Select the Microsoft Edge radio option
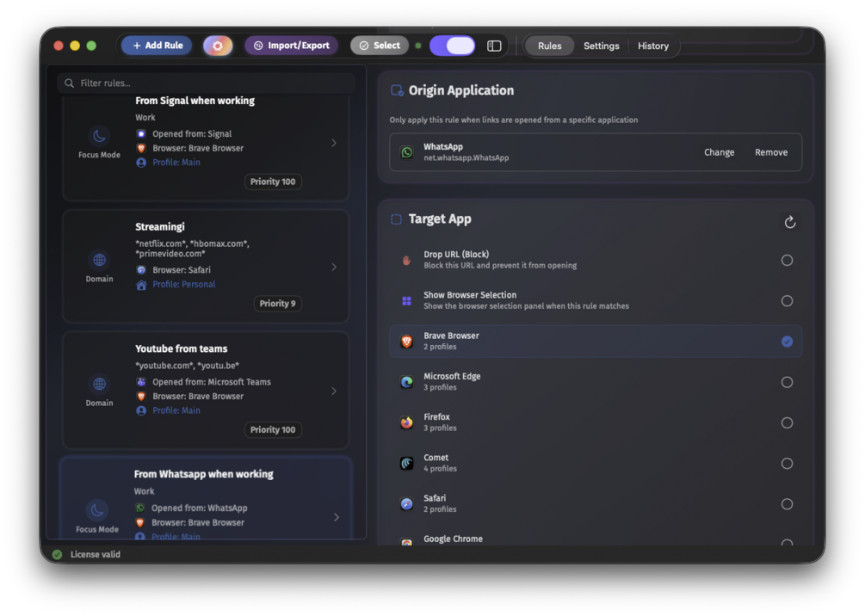 [x=787, y=382]
